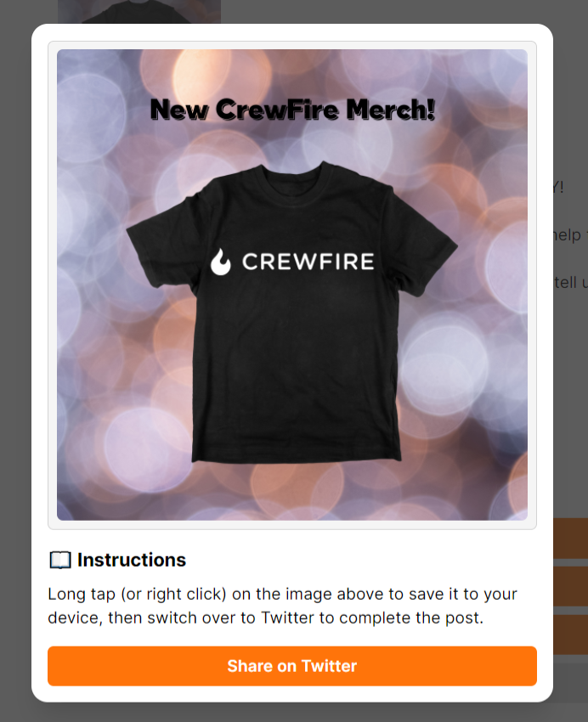
Task: Select the CREWFIRE wordmark on the T-shirt
Action: 308,262
